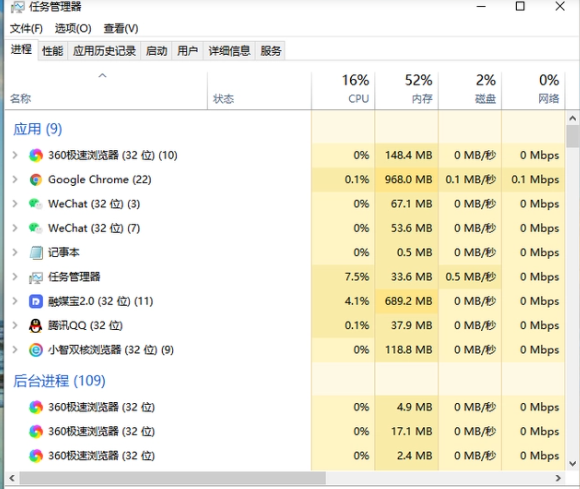Screen dimensions: 580x489
Task: Select the 任务管理器 process row icon
Action: pyautogui.click(x=36, y=277)
